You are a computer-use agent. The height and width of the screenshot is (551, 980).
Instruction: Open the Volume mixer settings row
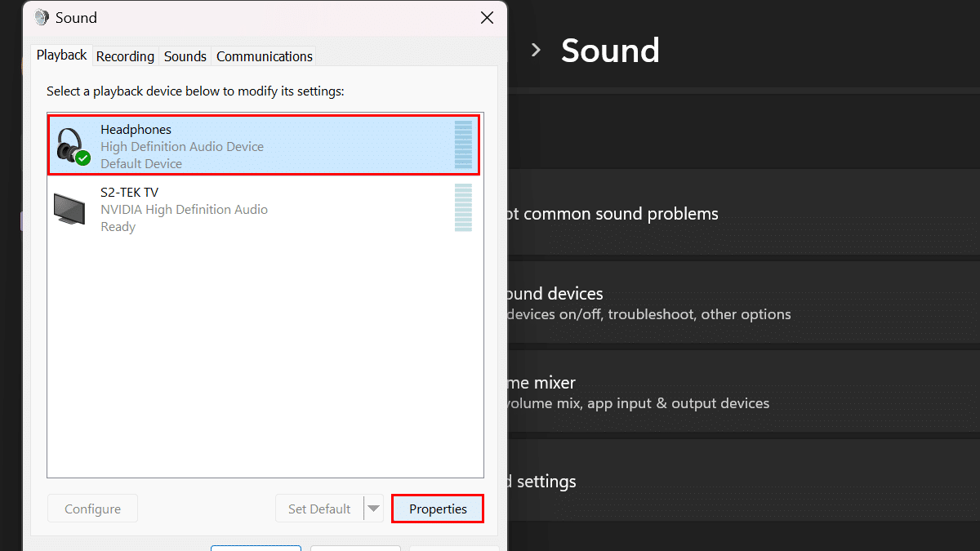(637, 391)
